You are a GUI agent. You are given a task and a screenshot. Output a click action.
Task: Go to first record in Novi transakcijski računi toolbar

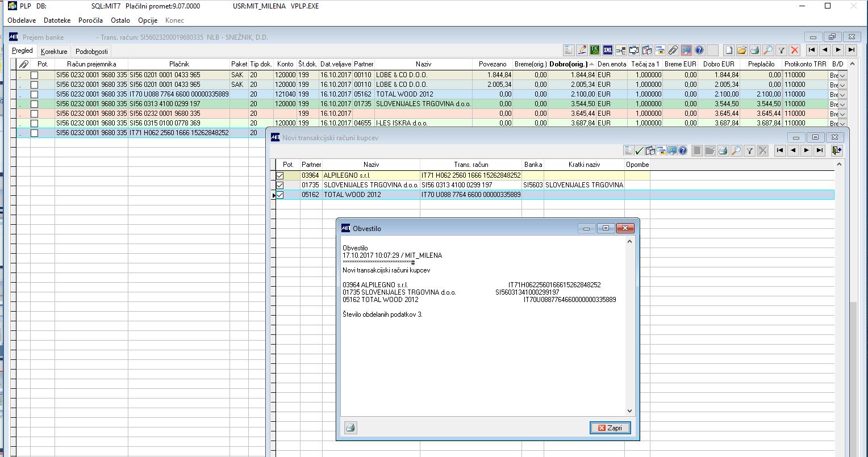[780, 150]
